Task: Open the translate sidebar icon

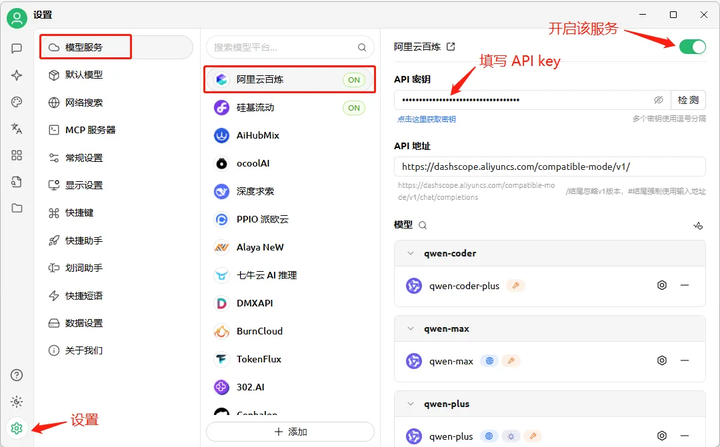Action: [x=17, y=129]
